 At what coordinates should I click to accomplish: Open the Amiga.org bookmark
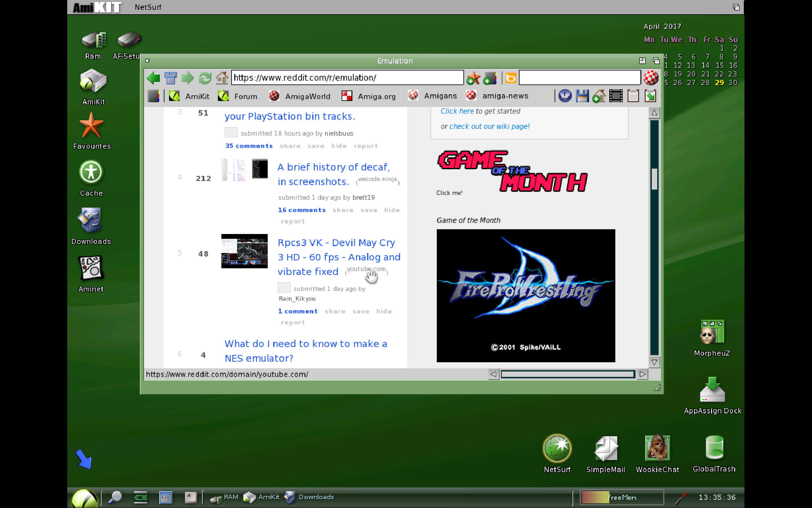pos(369,97)
